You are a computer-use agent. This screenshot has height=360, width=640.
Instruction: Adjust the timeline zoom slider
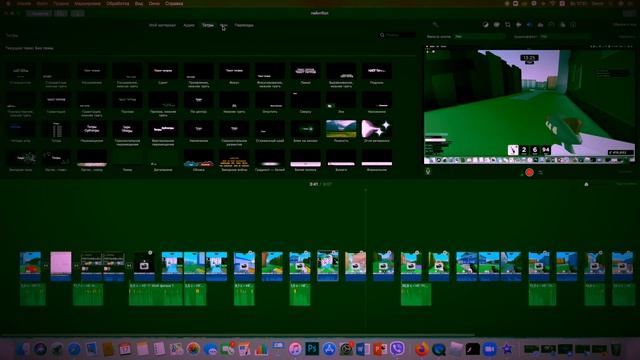586,184
